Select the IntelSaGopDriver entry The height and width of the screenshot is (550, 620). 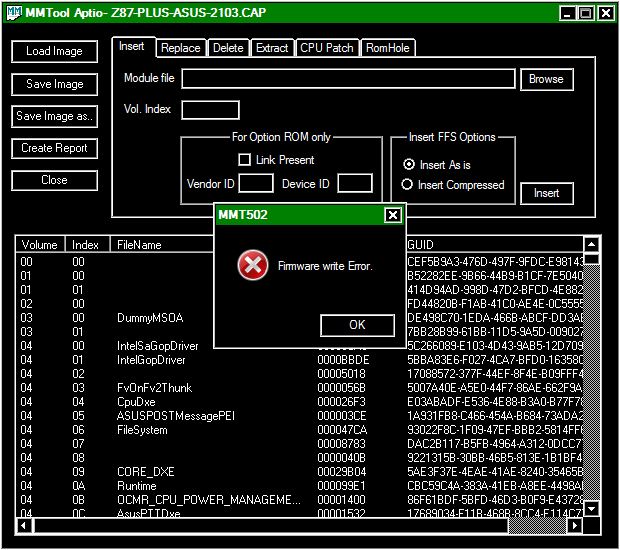(301, 346)
